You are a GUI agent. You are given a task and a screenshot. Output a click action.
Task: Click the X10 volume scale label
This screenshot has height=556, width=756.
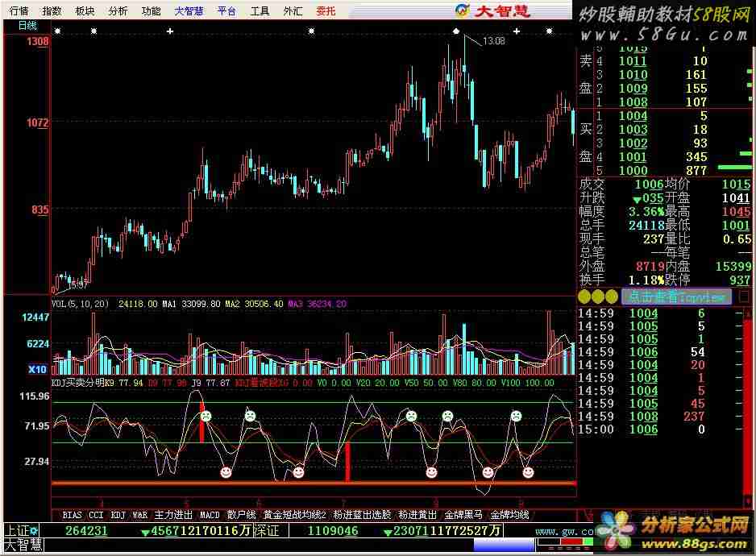pos(37,369)
